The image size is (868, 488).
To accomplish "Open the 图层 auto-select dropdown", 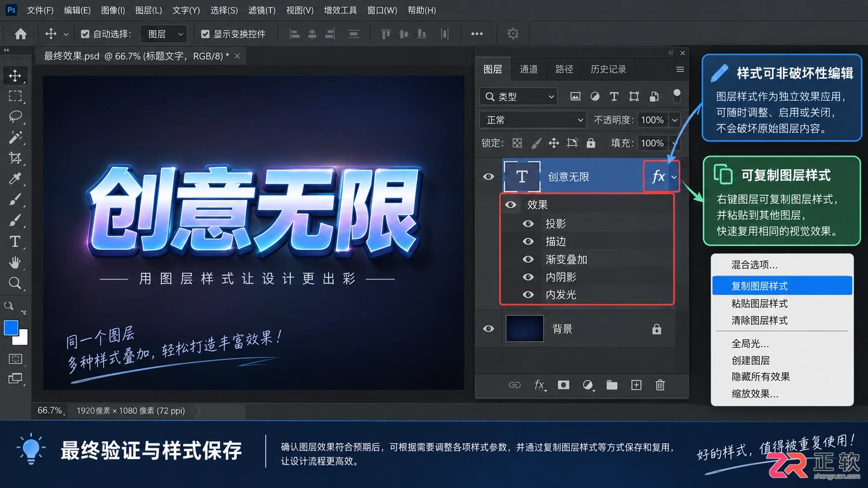I will [163, 34].
